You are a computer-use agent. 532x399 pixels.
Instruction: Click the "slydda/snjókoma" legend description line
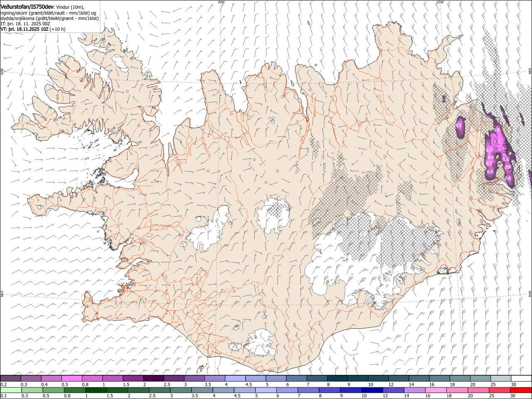pyautogui.click(x=49, y=18)
